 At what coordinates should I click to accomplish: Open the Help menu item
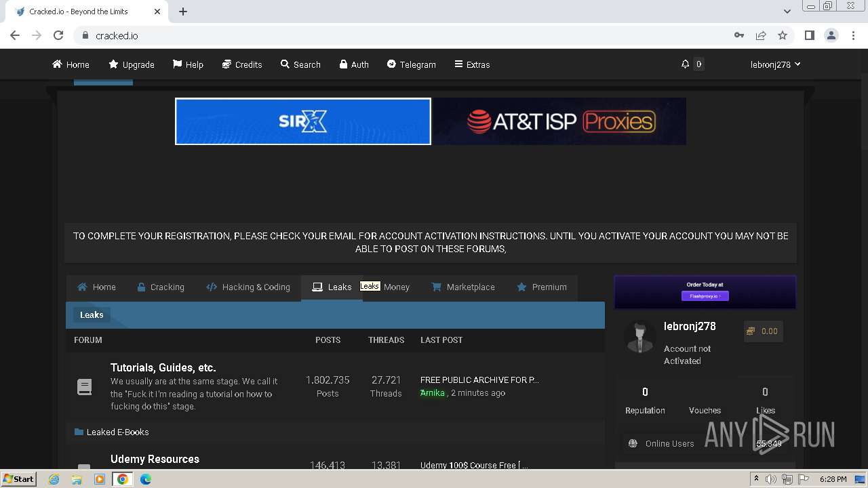point(188,64)
